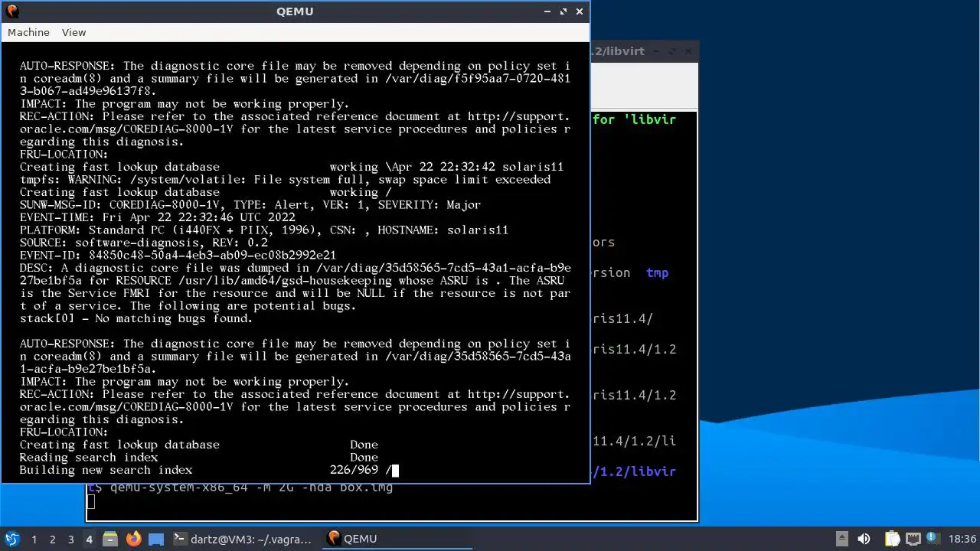This screenshot has width=980, height=551.
Task: Click the '226/969' progress value
Action: pyautogui.click(x=354, y=470)
